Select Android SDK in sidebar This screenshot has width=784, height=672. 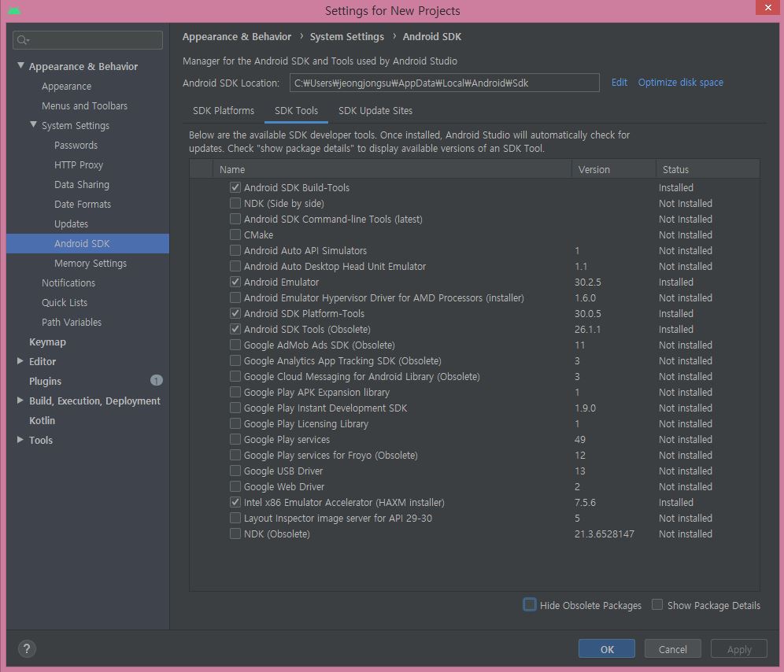[x=87, y=243]
